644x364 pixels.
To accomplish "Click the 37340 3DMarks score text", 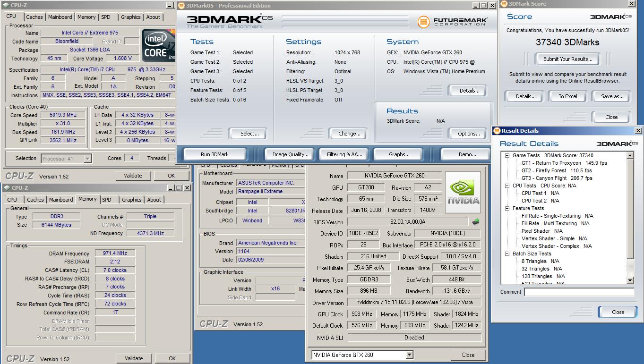I will (x=567, y=42).
